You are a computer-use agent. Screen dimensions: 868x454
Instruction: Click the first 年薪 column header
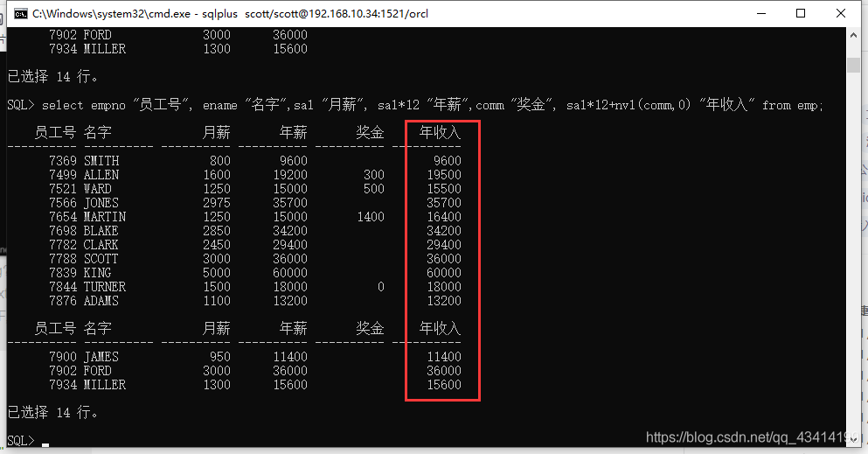[294, 132]
